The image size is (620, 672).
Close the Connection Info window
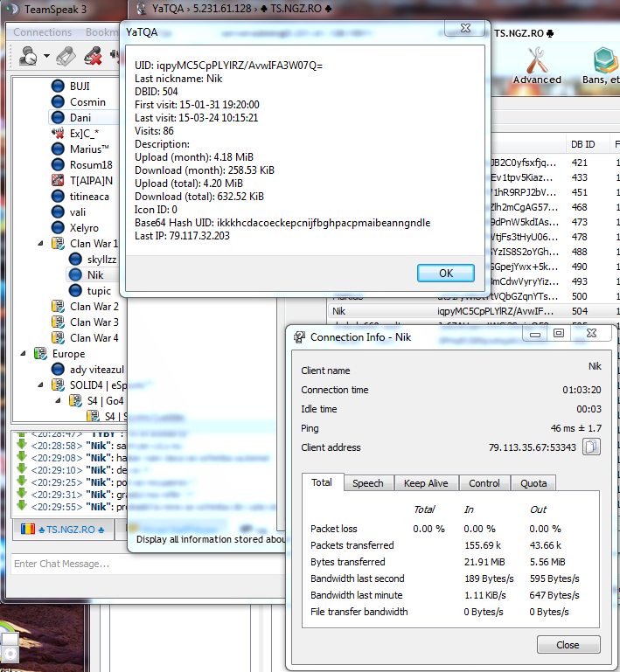click(x=568, y=645)
